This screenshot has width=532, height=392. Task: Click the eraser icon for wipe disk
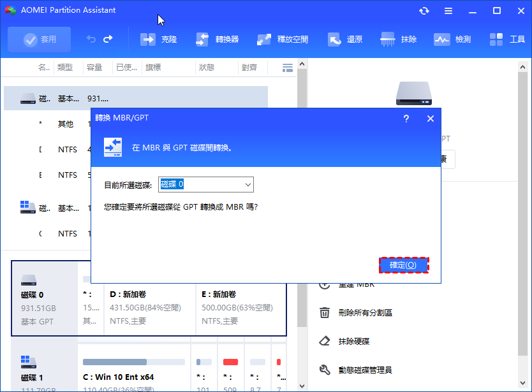[x=325, y=341]
